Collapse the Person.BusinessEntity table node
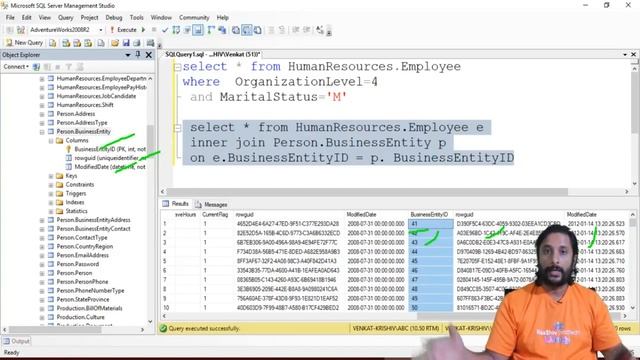 [x=42, y=132]
